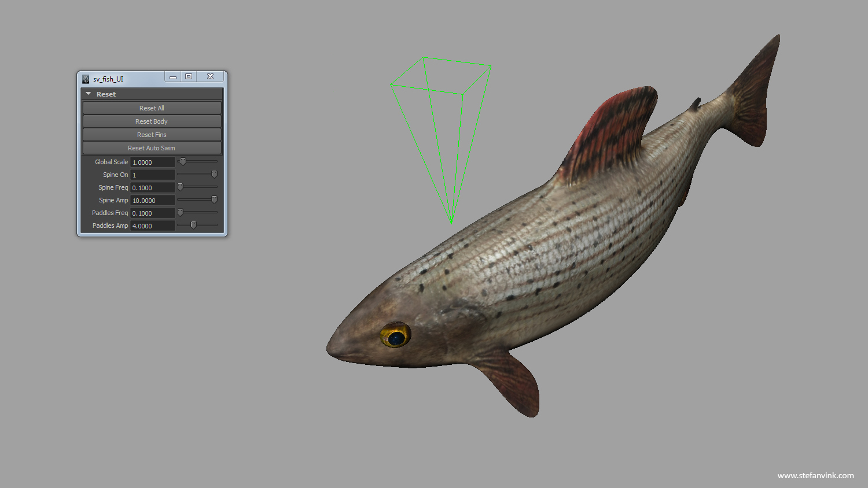
Task: Click the Reset Body button
Action: coord(152,121)
